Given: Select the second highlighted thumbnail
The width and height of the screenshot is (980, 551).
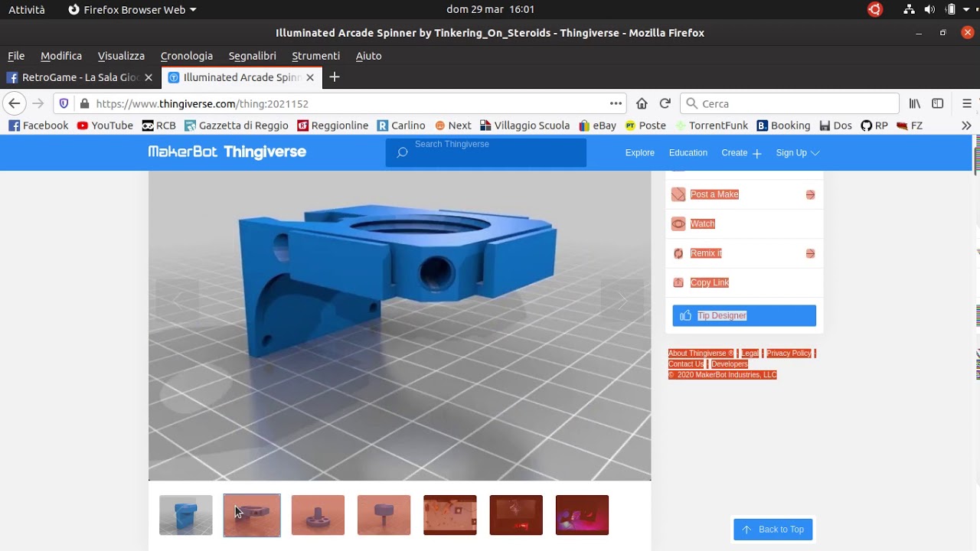Looking at the screenshot, I should click(252, 515).
